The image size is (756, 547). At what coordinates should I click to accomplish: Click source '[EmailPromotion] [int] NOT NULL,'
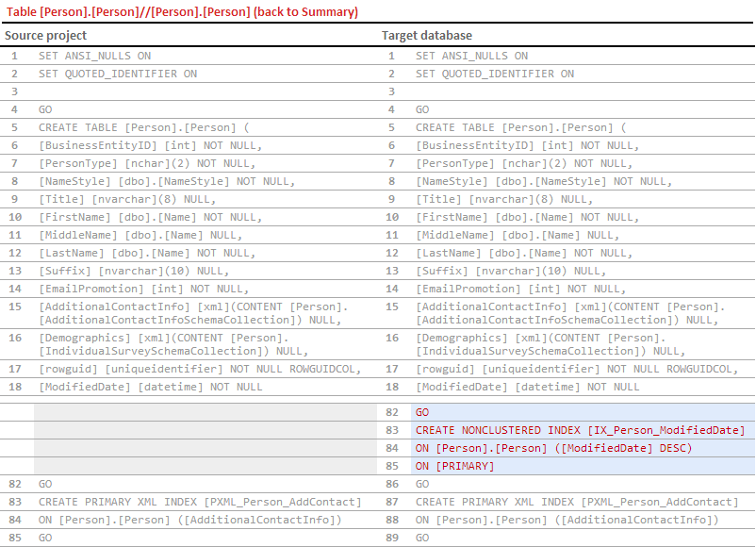[143, 289]
